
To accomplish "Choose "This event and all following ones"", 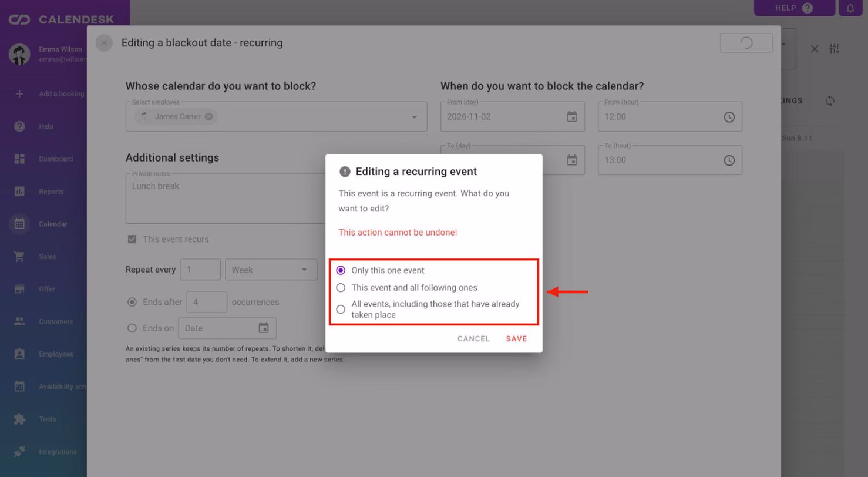I will coord(341,288).
